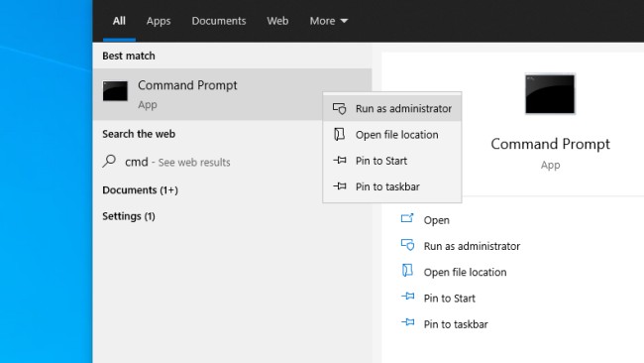Select the Documents search tab
Viewport: 644px width, 363px height.
pos(219,21)
